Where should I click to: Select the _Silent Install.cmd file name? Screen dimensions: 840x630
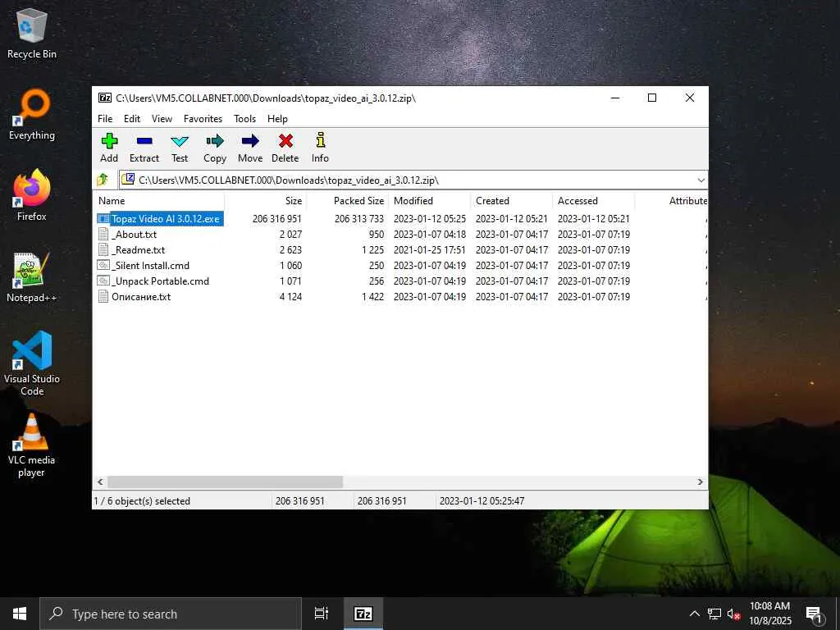(151, 265)
